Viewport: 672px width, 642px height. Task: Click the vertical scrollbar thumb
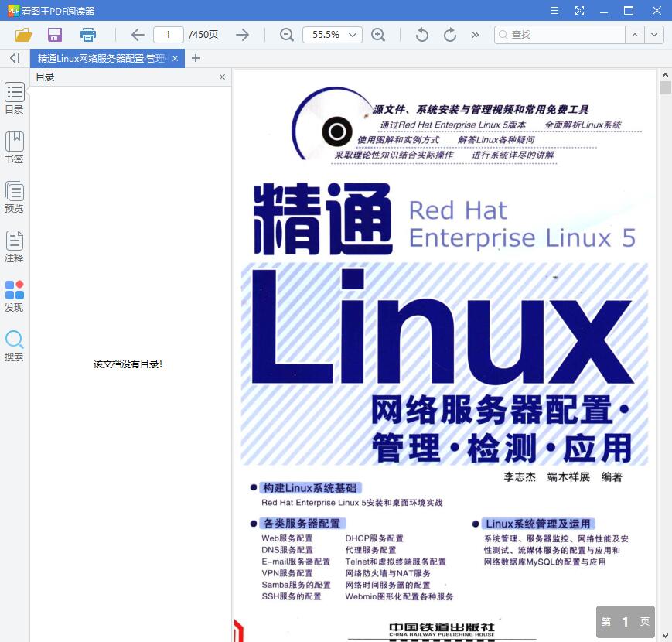click(665, 88)
